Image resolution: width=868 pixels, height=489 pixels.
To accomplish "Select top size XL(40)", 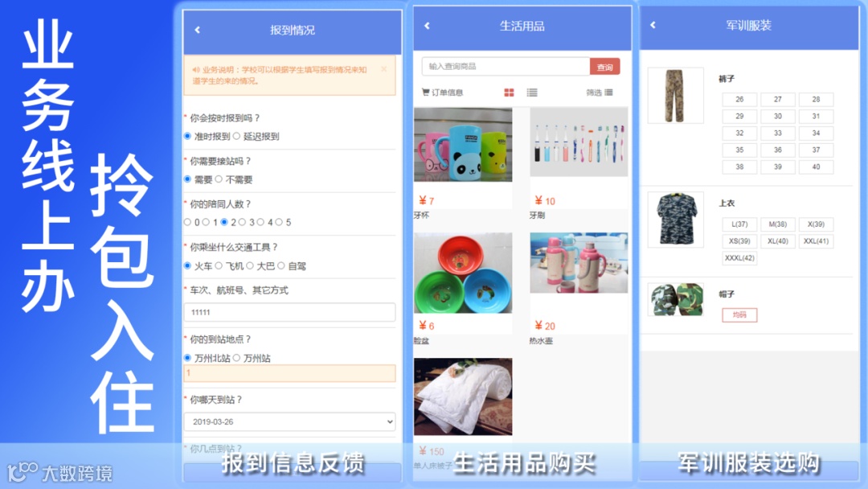I will click(778, 241).
